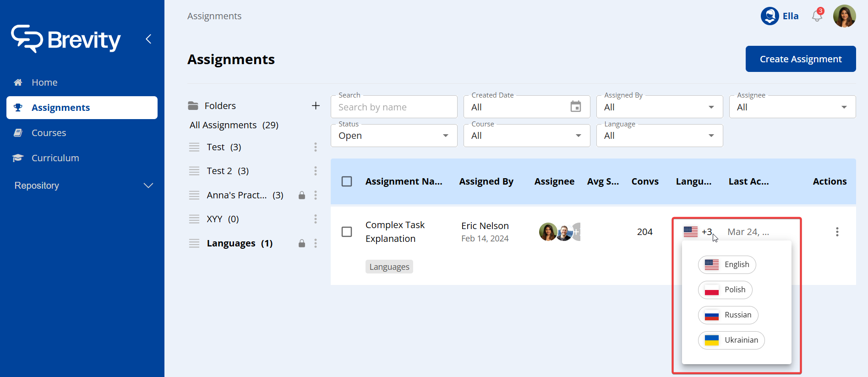The width and height of the screenshot is (868, 377).
Task: Open the user profile avatar
Action: tap(844, 16)
